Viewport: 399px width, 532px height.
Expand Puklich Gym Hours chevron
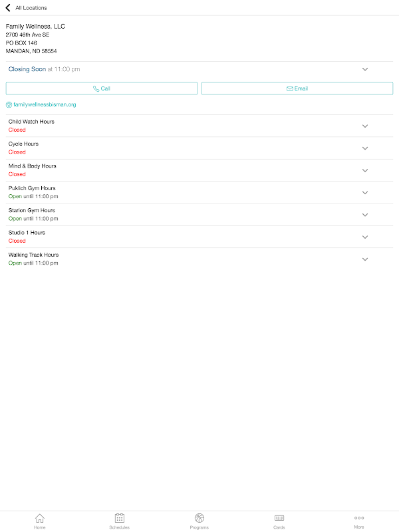point(365,193)
